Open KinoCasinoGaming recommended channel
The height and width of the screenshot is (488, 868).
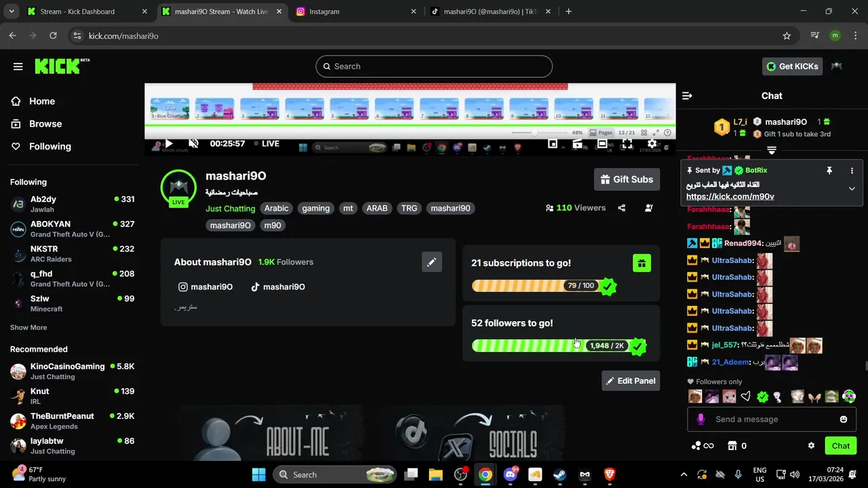click(72, 371)
